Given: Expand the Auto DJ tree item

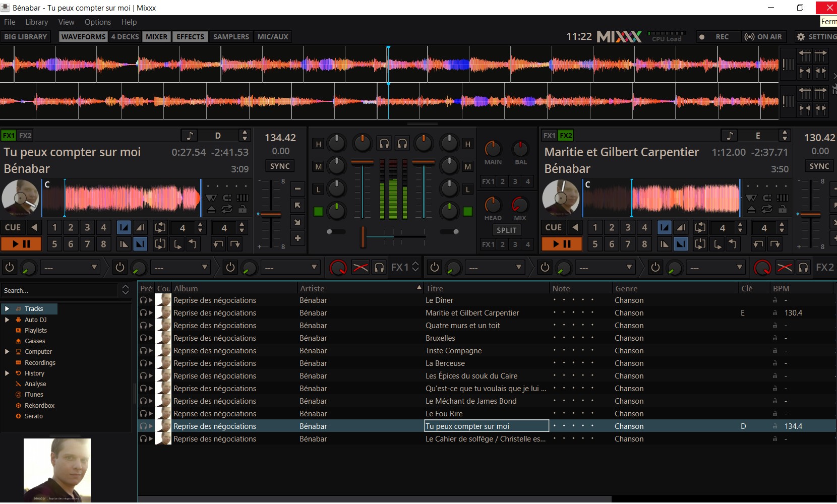Looking at the screenshot, I should (7, 320).
